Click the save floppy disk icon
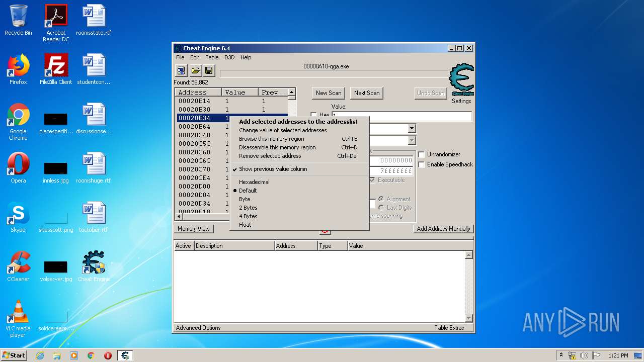 [209, 70]
